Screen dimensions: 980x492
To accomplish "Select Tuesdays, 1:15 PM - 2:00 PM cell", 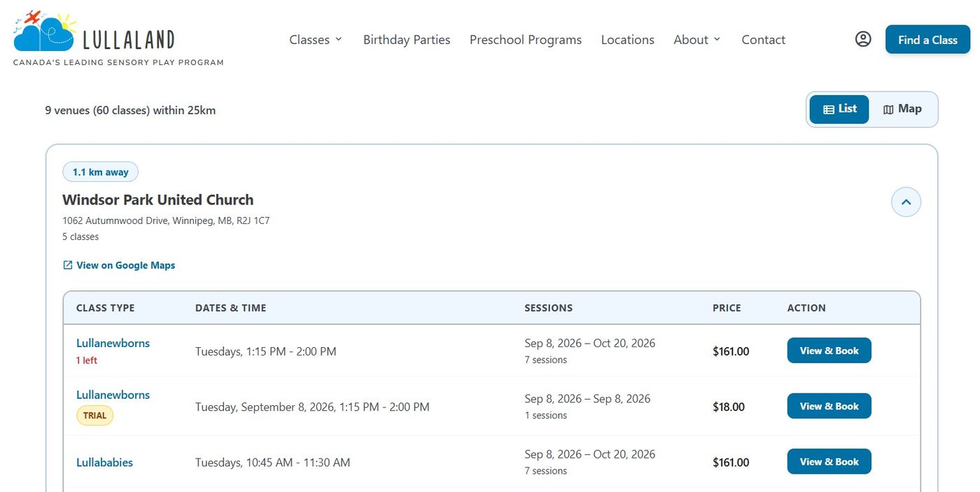I will point(266,351).
